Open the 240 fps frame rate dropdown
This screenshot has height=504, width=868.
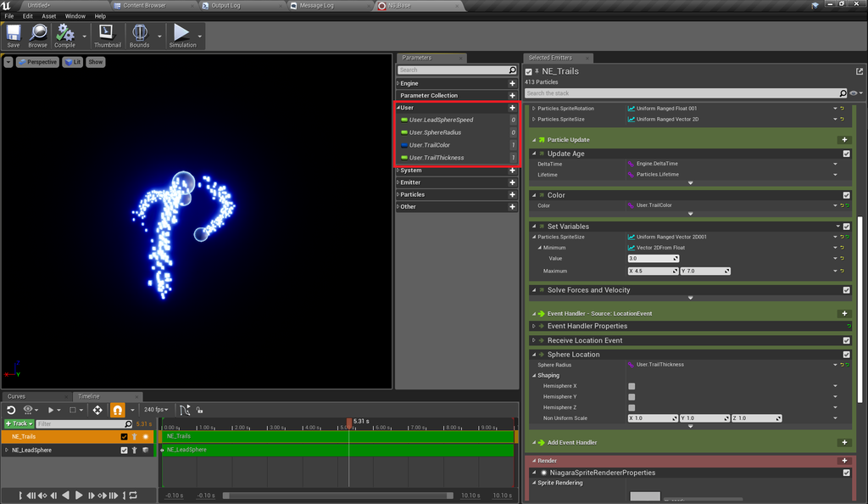pos(156,410)
